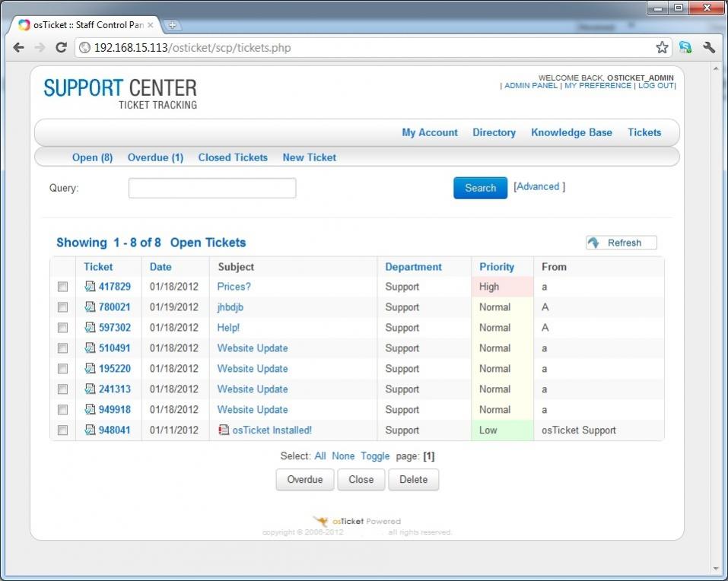Click the Refresh button above the ticket list
Screen dimensions: 728x581
point(622,243)
